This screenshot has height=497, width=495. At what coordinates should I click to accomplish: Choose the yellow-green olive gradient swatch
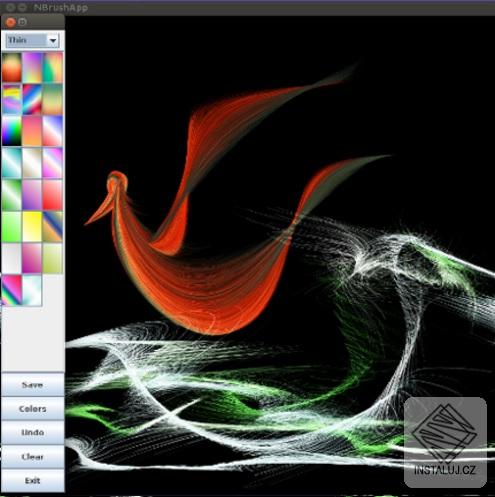pyautogui.click(x=53, y=258)
